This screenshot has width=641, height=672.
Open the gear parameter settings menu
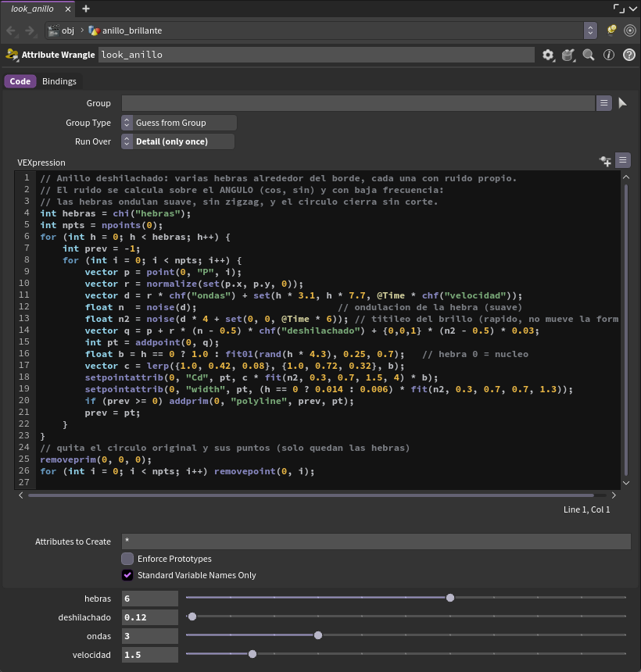[x=548, y=55]
